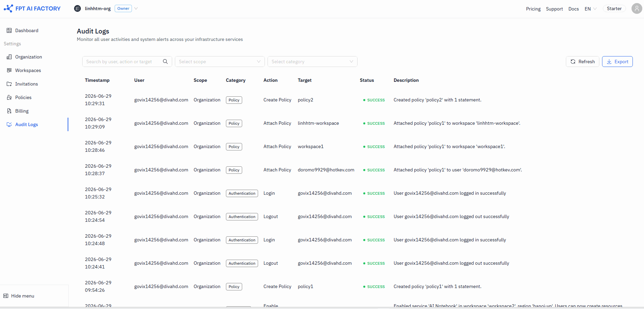Click the Policies lock icon

[9, 97]
